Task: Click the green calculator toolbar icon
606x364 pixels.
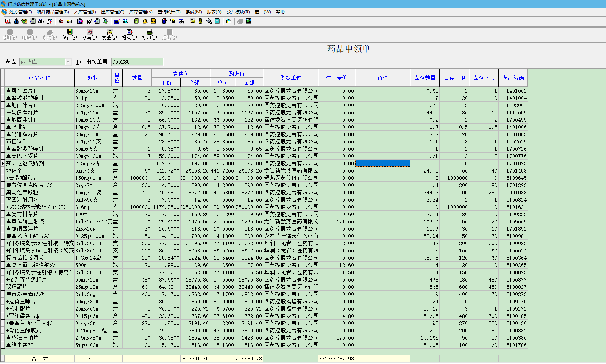Action: [136, 21]
